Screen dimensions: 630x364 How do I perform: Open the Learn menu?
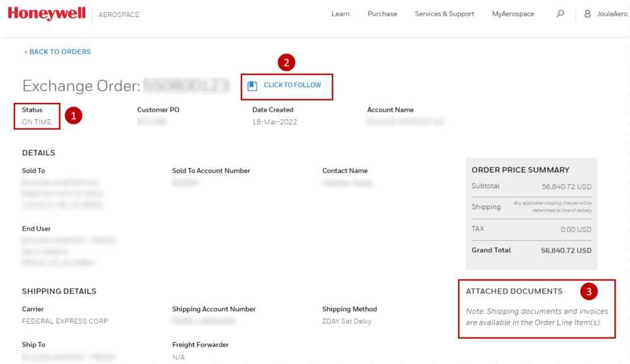[x=340, y=14]
